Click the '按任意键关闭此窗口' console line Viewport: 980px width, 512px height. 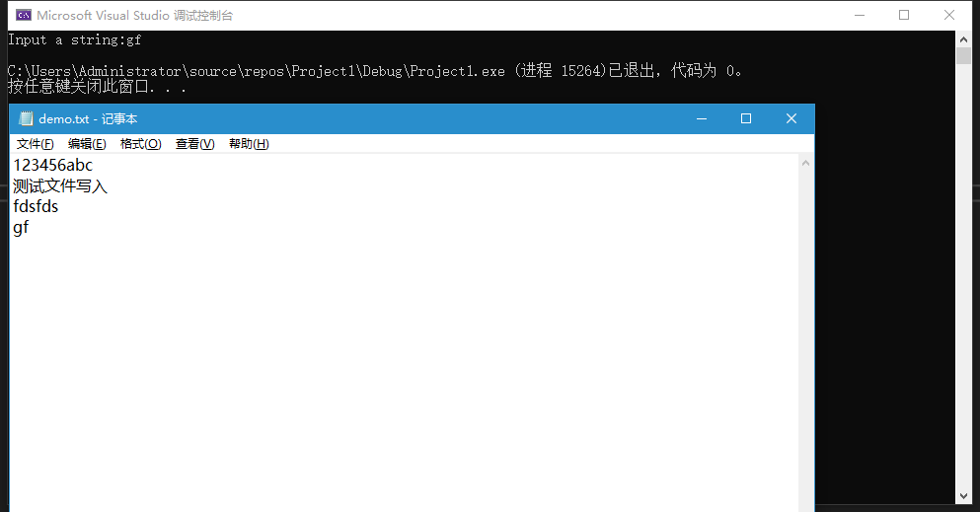[97, 86]
